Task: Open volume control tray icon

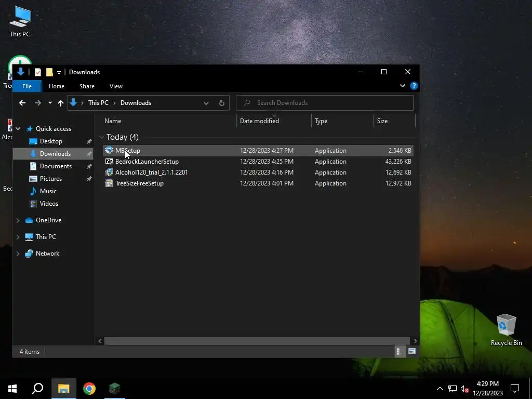Action: (x=464, y=389)
